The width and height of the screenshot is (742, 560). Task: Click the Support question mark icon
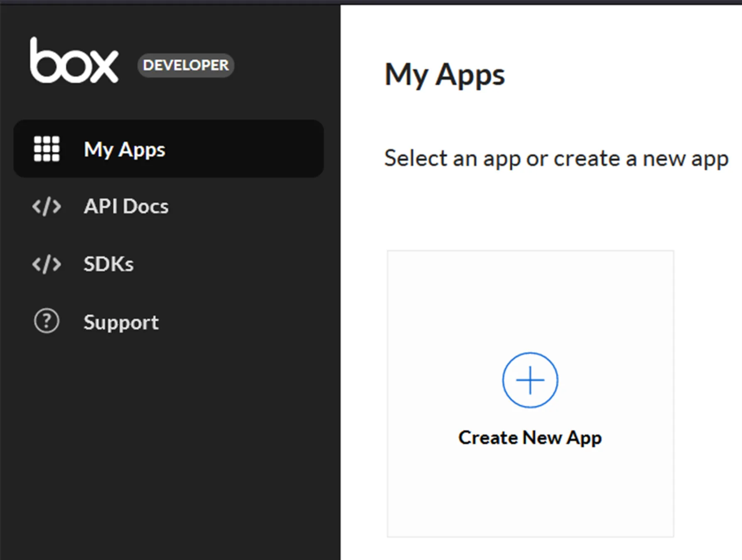47,321
